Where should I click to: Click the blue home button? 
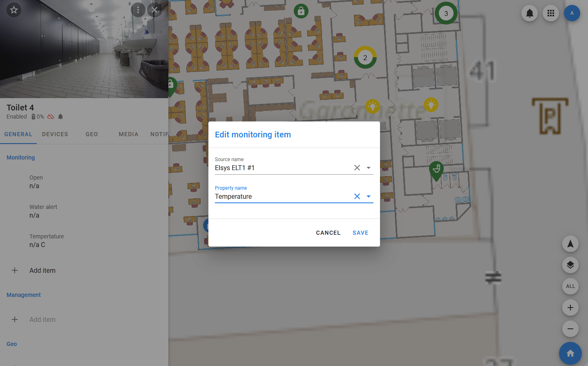click(570, 353)
